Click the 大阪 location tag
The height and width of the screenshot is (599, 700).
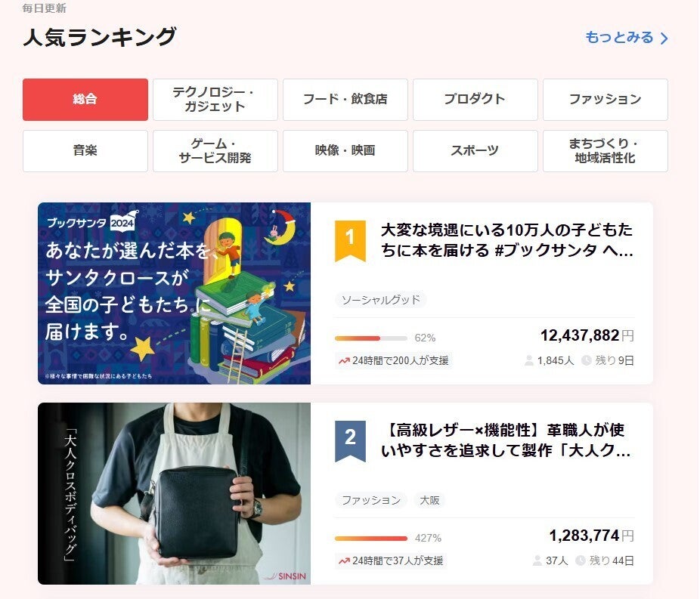click(x=429, y=500)
